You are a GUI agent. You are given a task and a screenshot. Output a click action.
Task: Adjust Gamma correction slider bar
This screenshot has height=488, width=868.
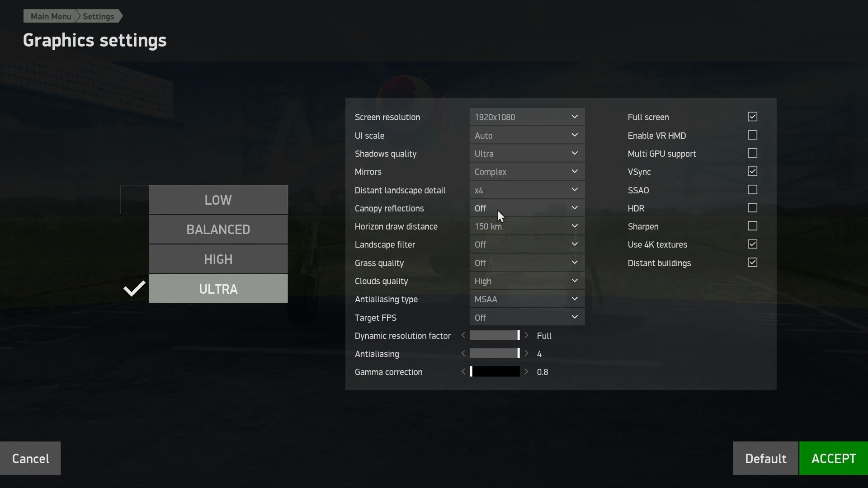point(495,371)
